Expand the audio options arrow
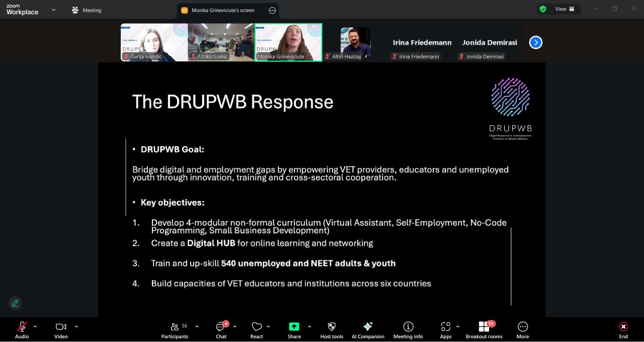The image size is (644, 342). (x=35, y=326)
